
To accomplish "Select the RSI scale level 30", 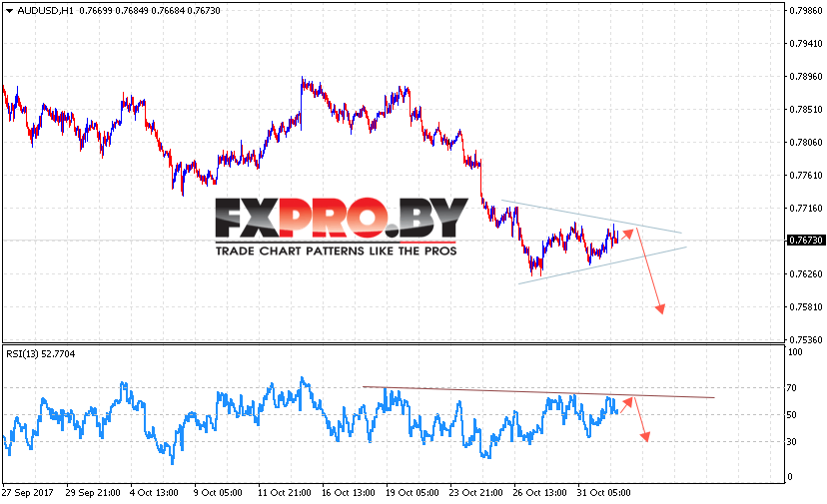I will point(792,442).
